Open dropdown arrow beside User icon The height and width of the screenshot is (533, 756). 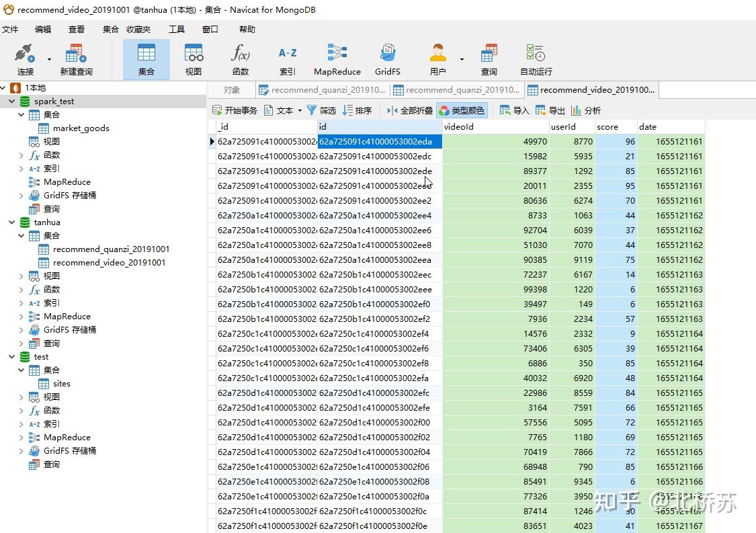click(x=462, y=59)
